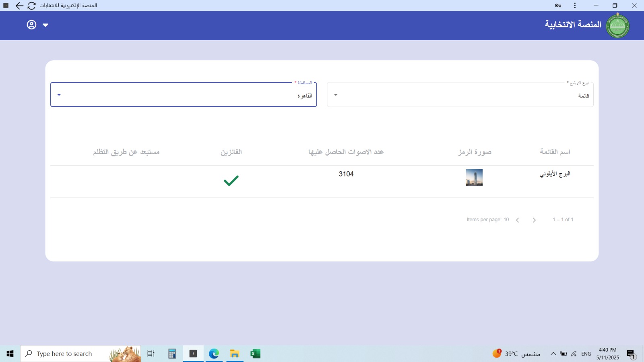Click the election app taskbar icon
The image size is (644, 362).
[193, 354]
